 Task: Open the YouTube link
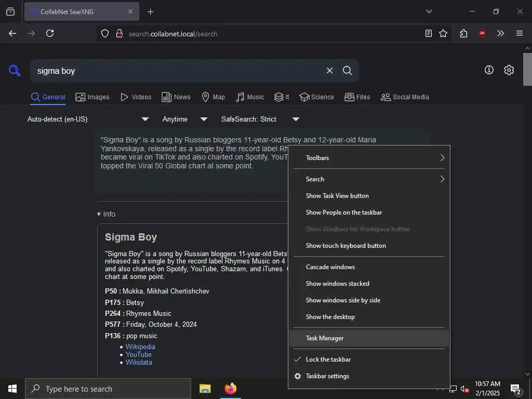(x=139, y=354)
